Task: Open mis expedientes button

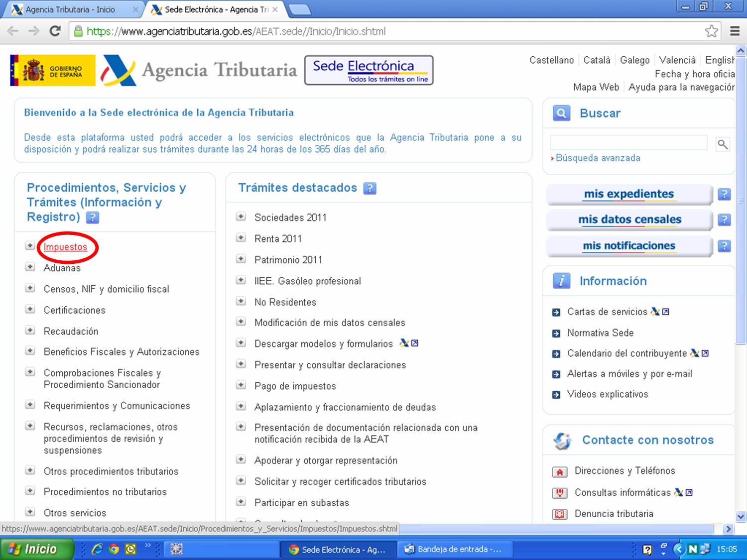Action: coord(629,194)
